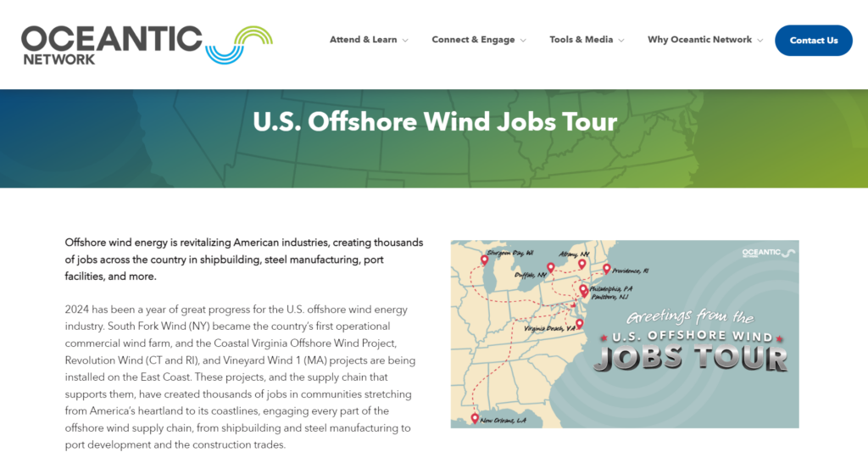
Task: Expand the Connect & Engage chevron
Action: [523, 41]
